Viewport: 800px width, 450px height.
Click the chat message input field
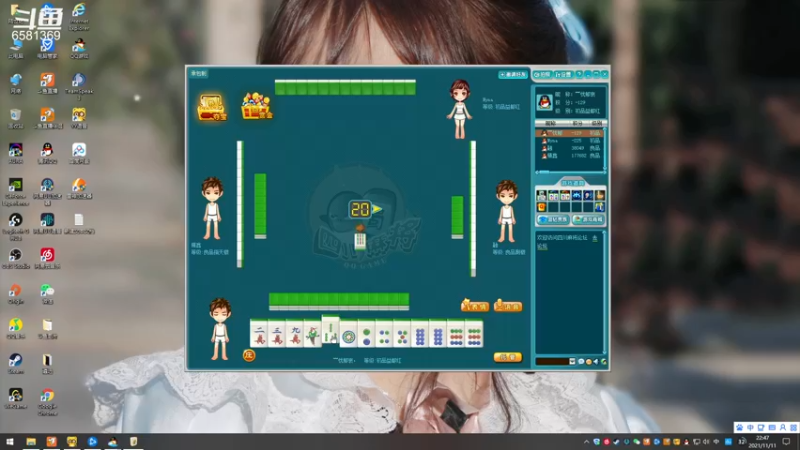(x=552, y=361)
